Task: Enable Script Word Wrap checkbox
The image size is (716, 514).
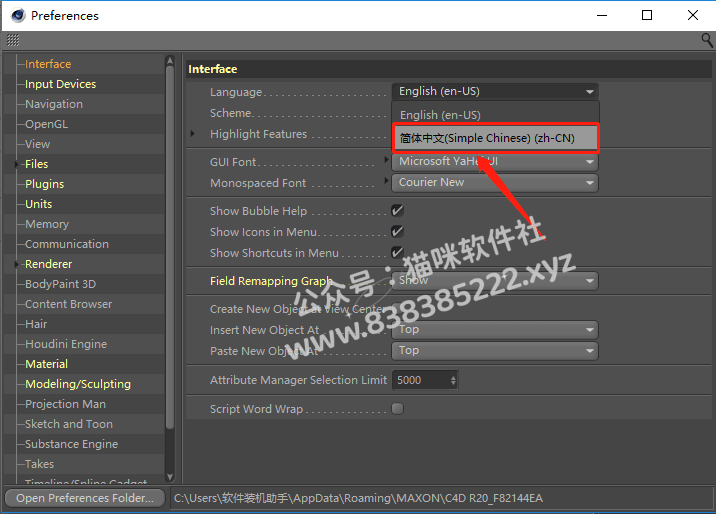Action: (397, 409)
